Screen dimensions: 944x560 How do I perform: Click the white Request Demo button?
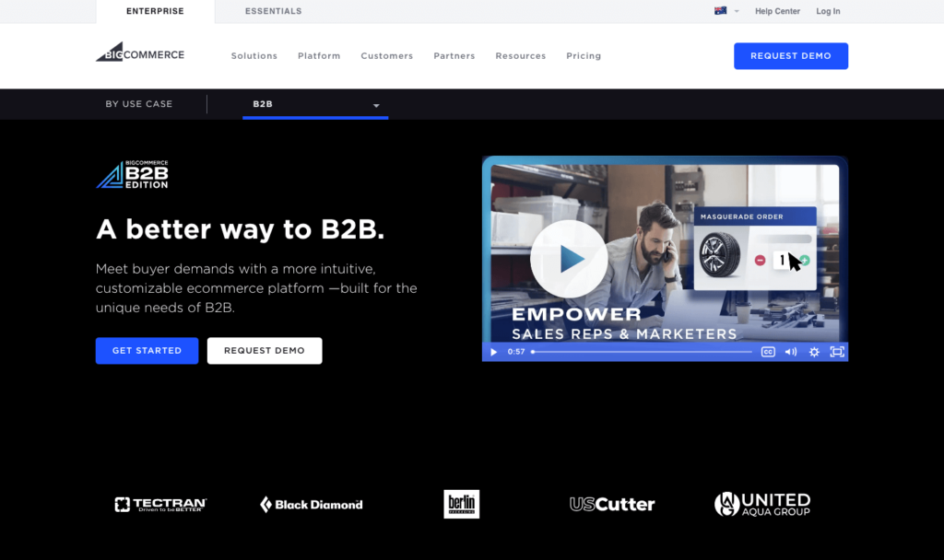pyautogui.click(x=265, y=351)
